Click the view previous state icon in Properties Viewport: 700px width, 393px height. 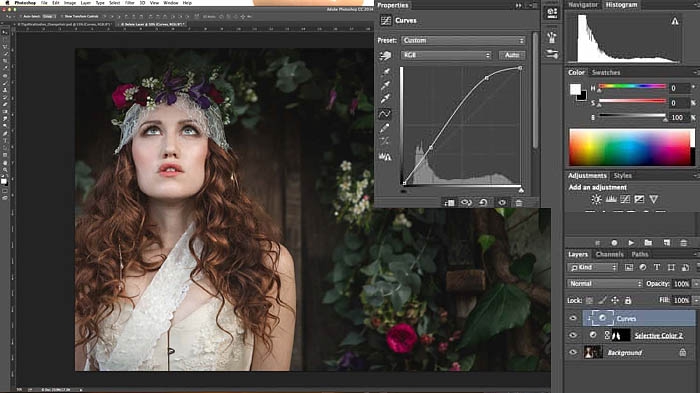466,203
